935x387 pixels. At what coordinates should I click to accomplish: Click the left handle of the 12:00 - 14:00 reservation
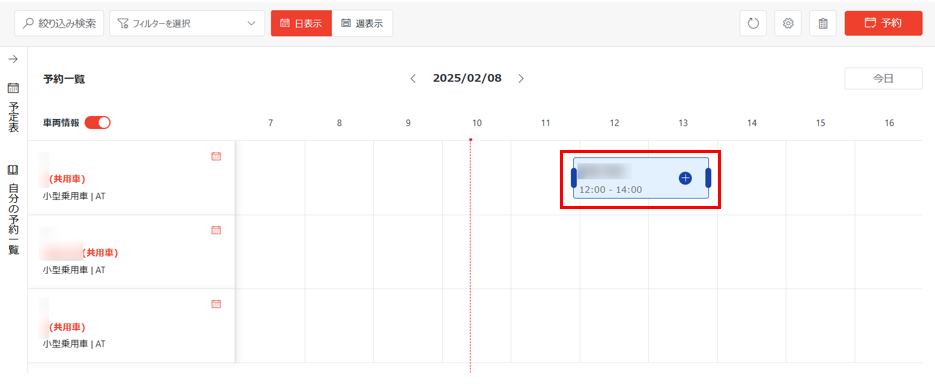click(574, 178)
